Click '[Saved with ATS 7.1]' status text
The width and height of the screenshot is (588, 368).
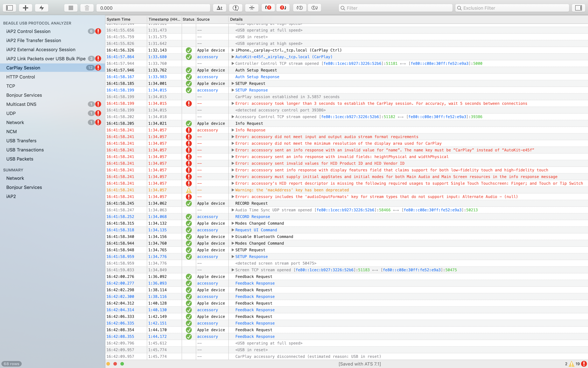click(x=360, y=364)
